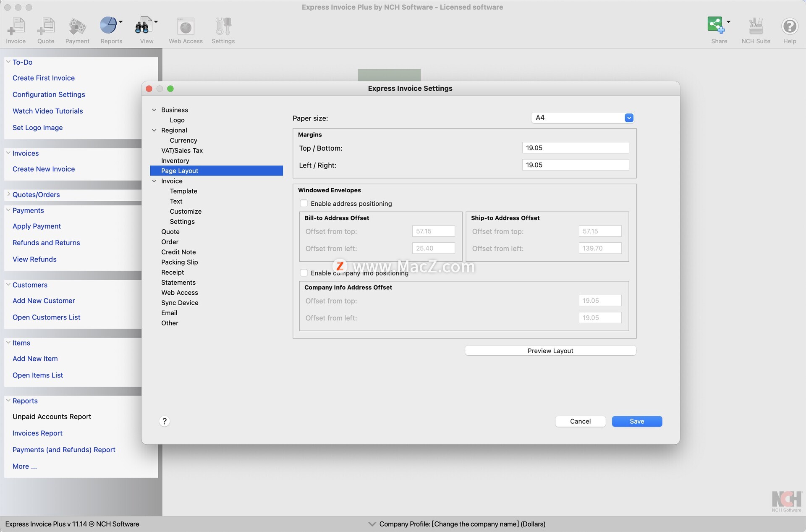The image size is (806, 532).
Task: Click the View binoculars icon
Action: point(143,26)
